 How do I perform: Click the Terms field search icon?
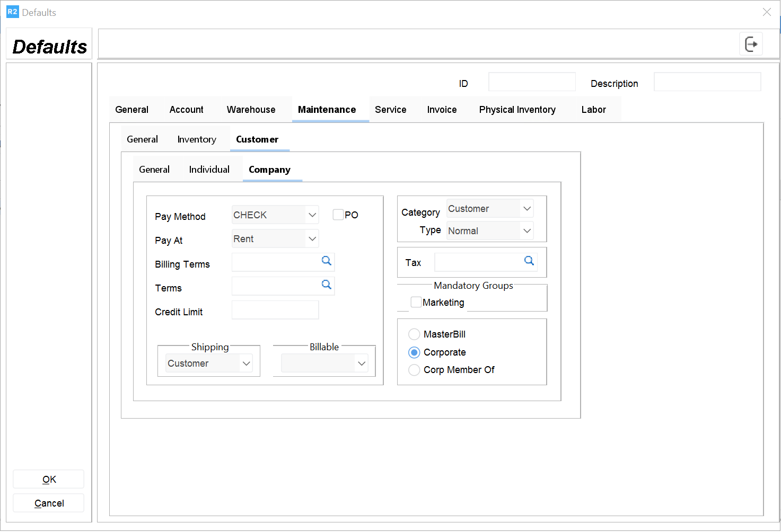327,285
